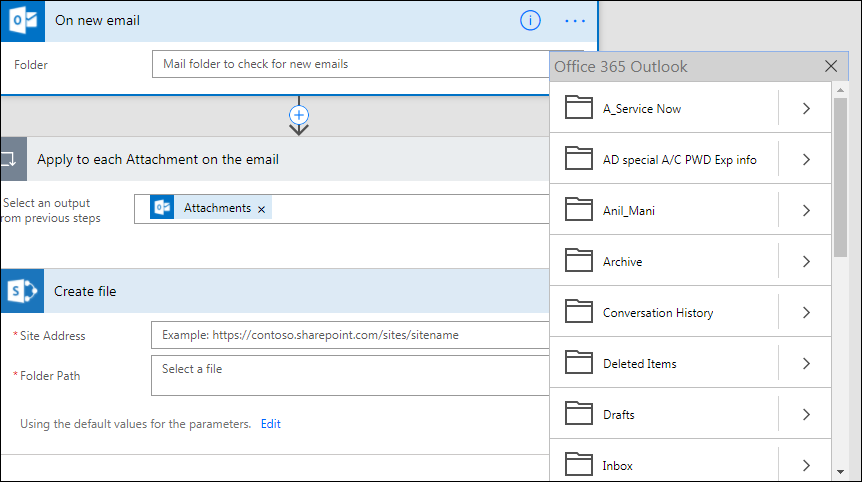
Task: Insert a step with the plus connector icon
Action: [299, 115]
